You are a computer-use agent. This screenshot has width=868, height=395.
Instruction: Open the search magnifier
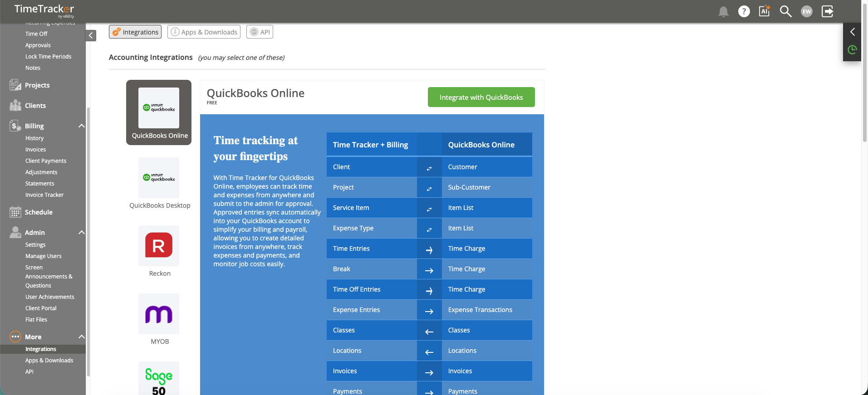pos(785,11)
